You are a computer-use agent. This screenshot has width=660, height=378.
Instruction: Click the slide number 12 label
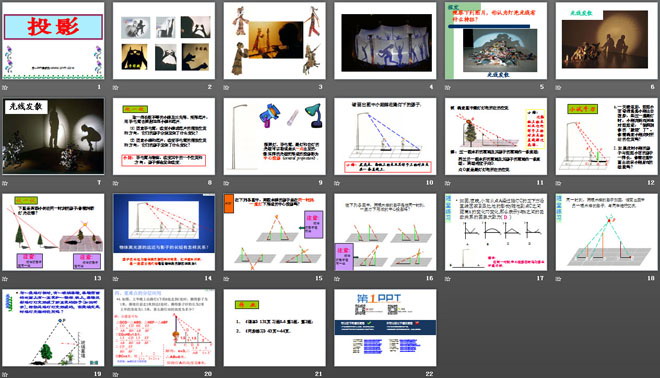(x=651, y=182)
